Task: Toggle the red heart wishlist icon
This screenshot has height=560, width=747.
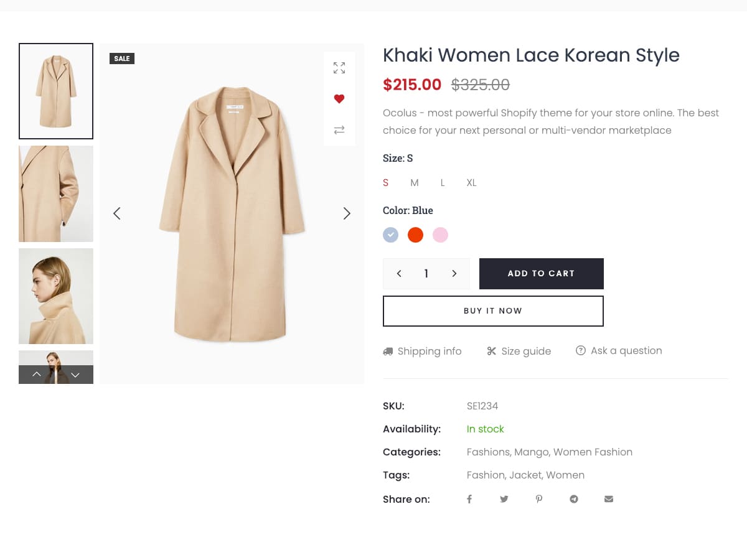Action: [339, 99]
